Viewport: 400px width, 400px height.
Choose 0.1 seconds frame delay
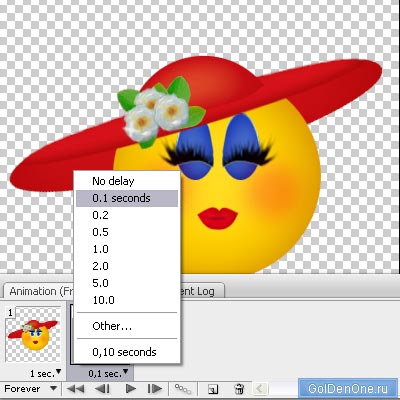tap(127, 198)
